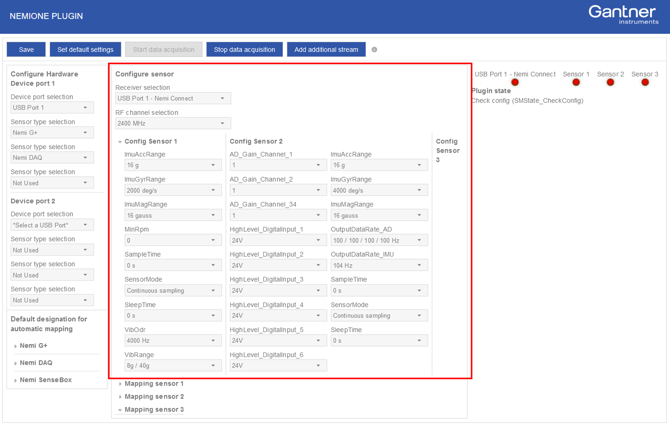Click the Sensor 1 red status indicator
Image resolution: width=670 pixels, height=427 pixels.
point(576,82)
